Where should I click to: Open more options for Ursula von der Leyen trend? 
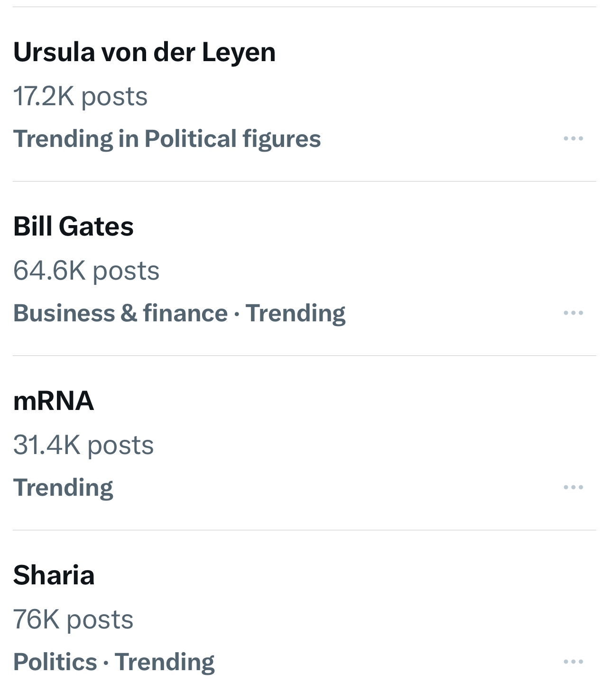[573, 139]
